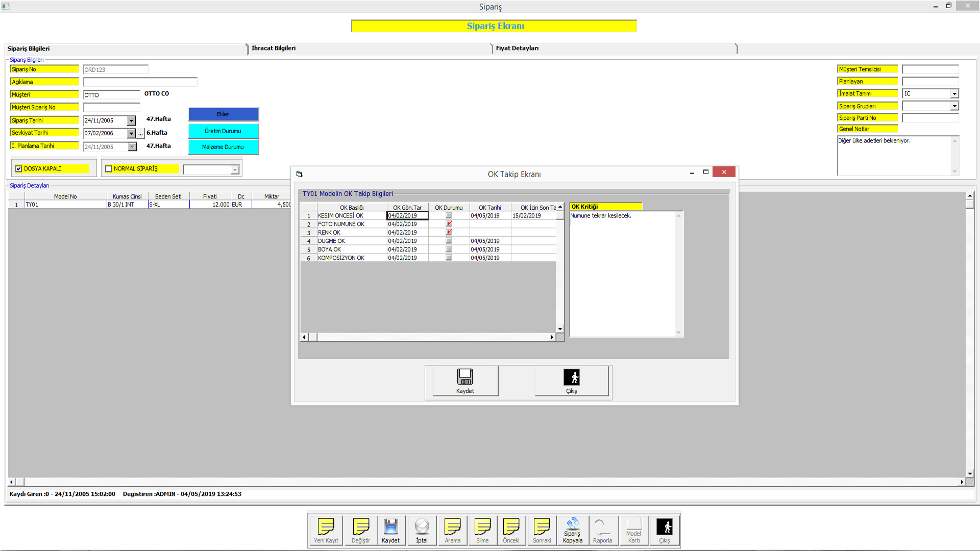Switch to the İhracat Bilgileri tab

coord(274,48)
